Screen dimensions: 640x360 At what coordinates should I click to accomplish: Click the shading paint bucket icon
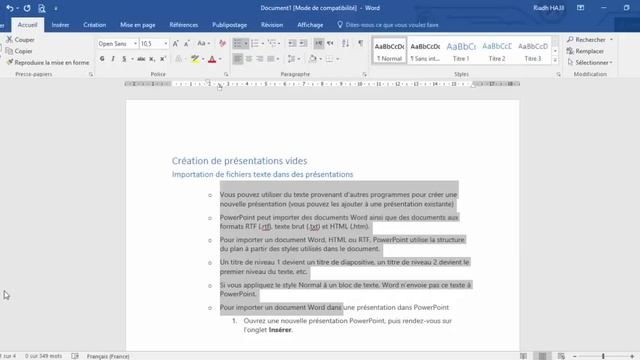pos(313,59)
